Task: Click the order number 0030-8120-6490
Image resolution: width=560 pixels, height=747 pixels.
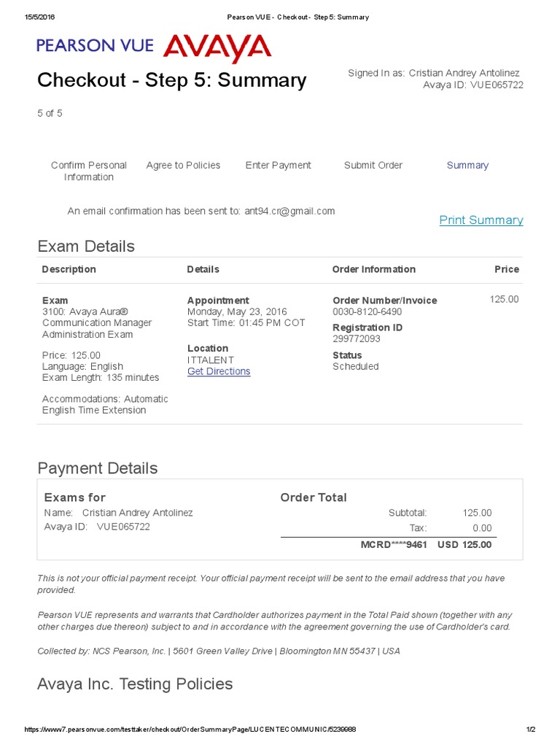Action: pyautogui.click(x=367, y=311)
